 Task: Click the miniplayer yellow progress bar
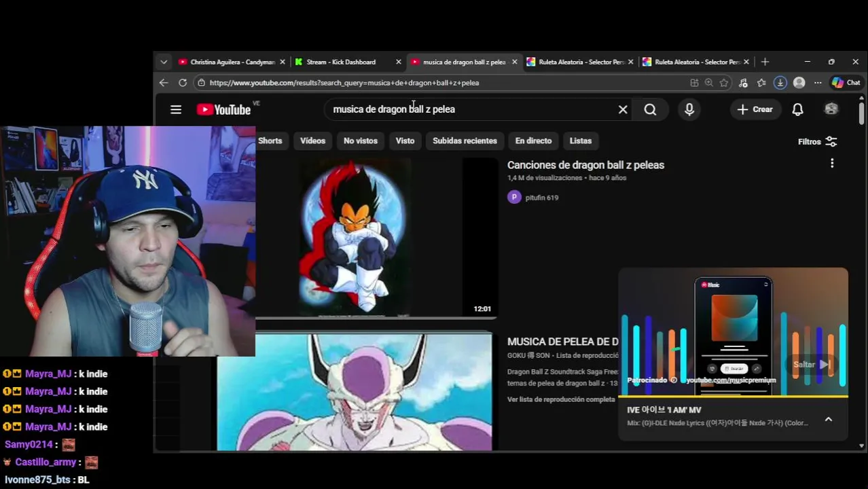[x=734, y=396]
